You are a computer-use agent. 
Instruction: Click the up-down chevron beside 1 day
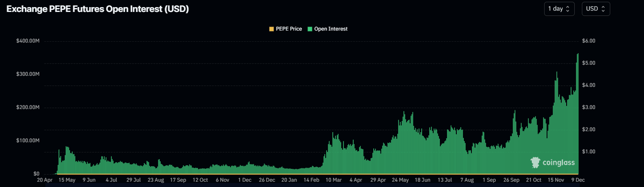coord(567,9)
